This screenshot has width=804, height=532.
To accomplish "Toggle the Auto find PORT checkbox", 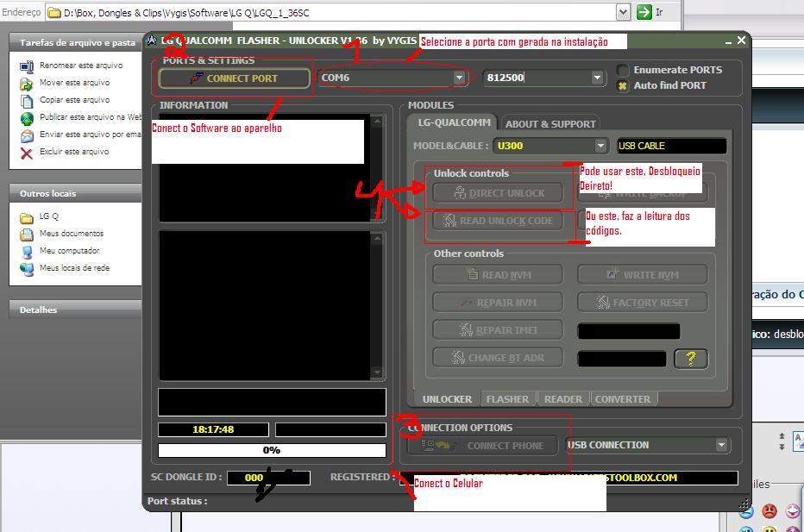I will (623, 85).
